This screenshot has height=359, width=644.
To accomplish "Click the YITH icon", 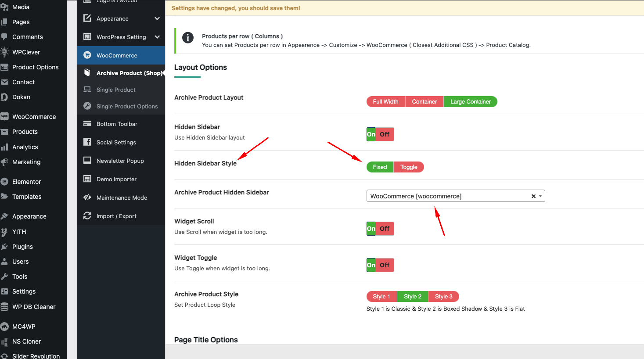I will [4, 232].
